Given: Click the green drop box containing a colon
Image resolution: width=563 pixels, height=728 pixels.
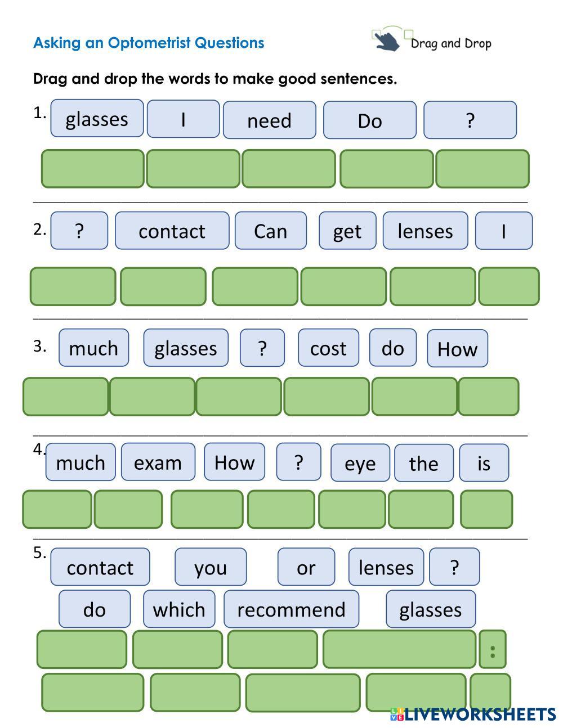Looking at the screenshot, I should (493, 650).
